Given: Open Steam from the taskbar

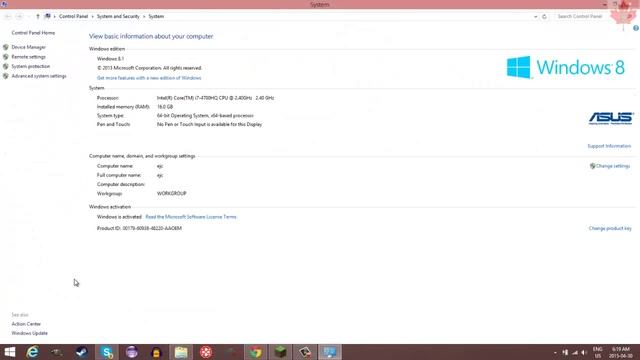Looking at the screenshot, I should coord(82,352).
